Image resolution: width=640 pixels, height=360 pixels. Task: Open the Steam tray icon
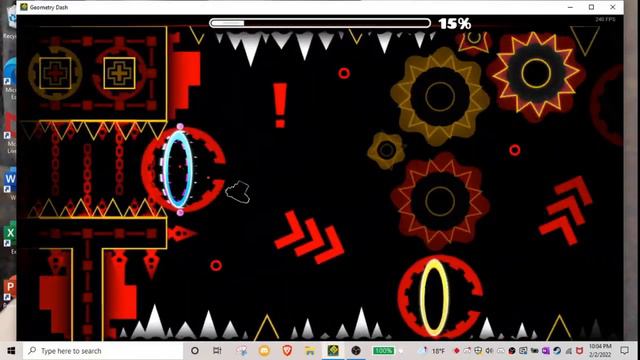(x=557, y=351)
